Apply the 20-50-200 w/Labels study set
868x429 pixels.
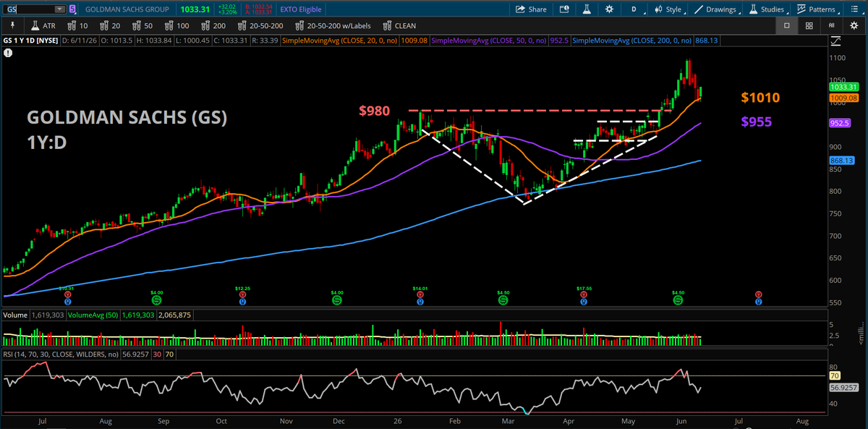[x=332, y=25]
